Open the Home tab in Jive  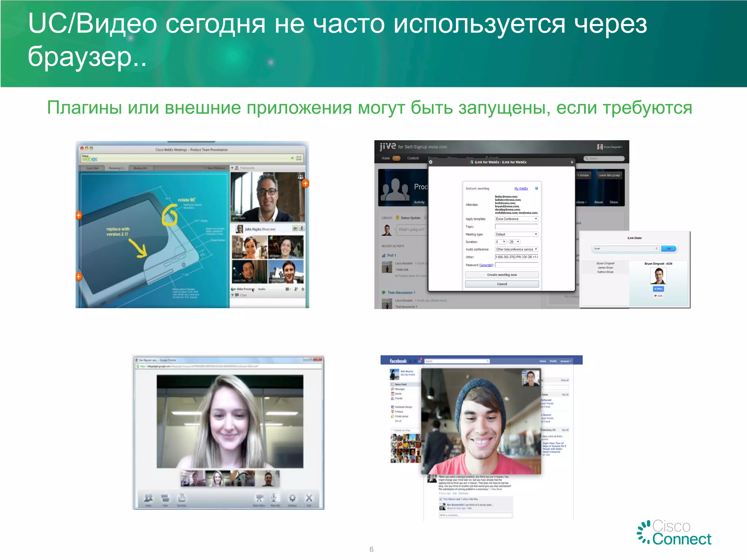pyautogui.click(x=386, y=158)
